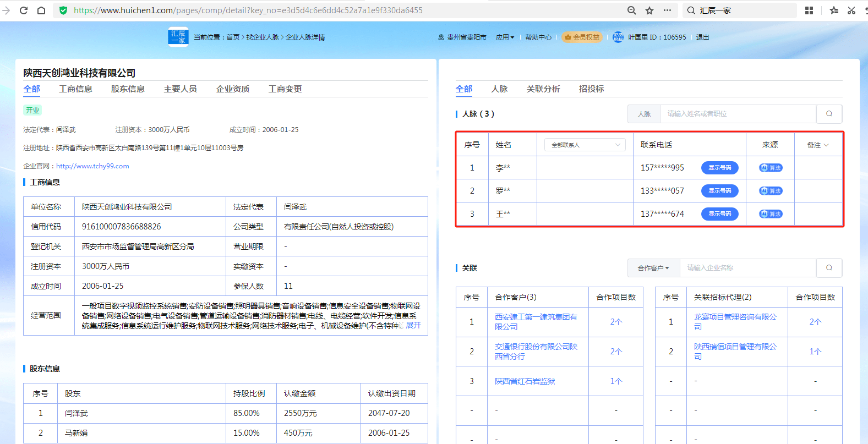Image resolution: width=868 pixels, height=444 pixels.
Task: Bookmark this page with the star icon
Action: click(x=649, y=10)
